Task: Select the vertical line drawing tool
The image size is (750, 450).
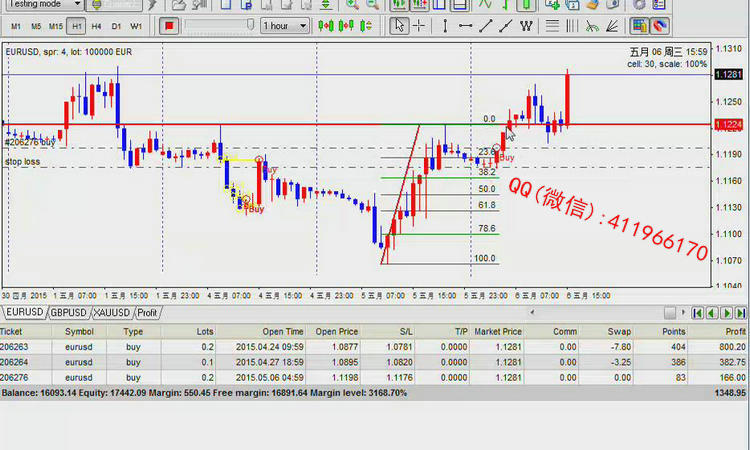Action: pyautogui.click(x=444, y=25)
